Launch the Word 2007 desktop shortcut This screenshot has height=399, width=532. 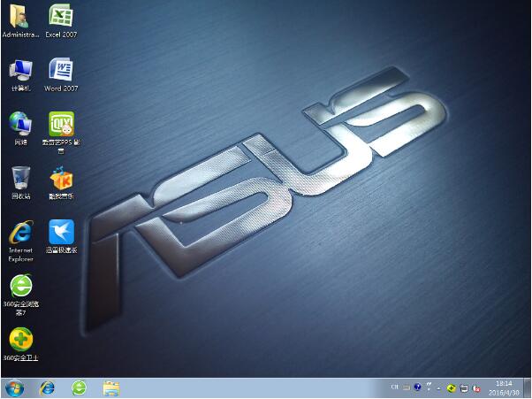click(61, 74)
